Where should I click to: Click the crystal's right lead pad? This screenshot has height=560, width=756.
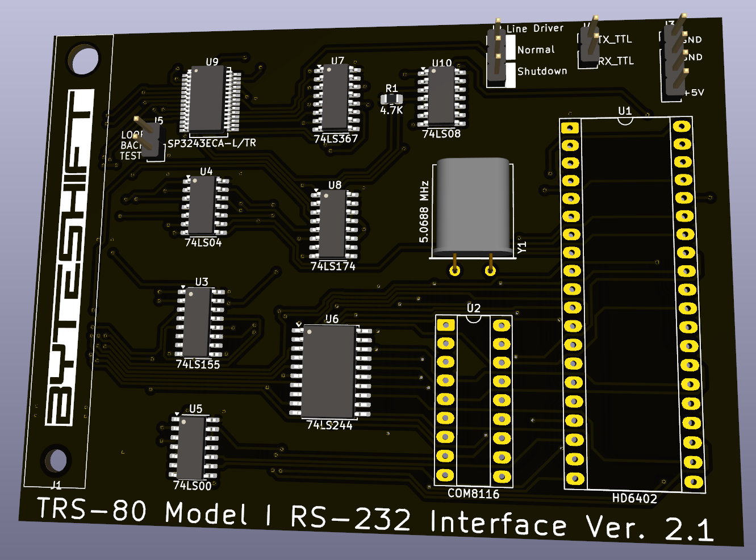tap(491, 270)
